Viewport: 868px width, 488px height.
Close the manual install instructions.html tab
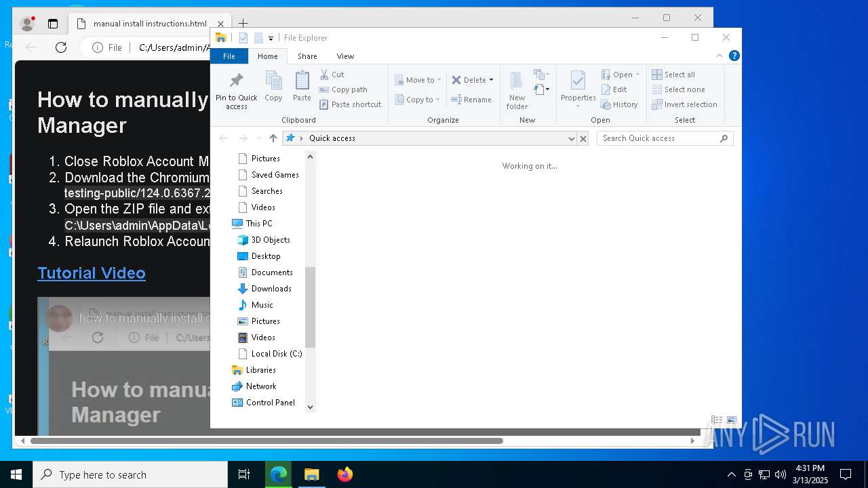coord(220,24)
